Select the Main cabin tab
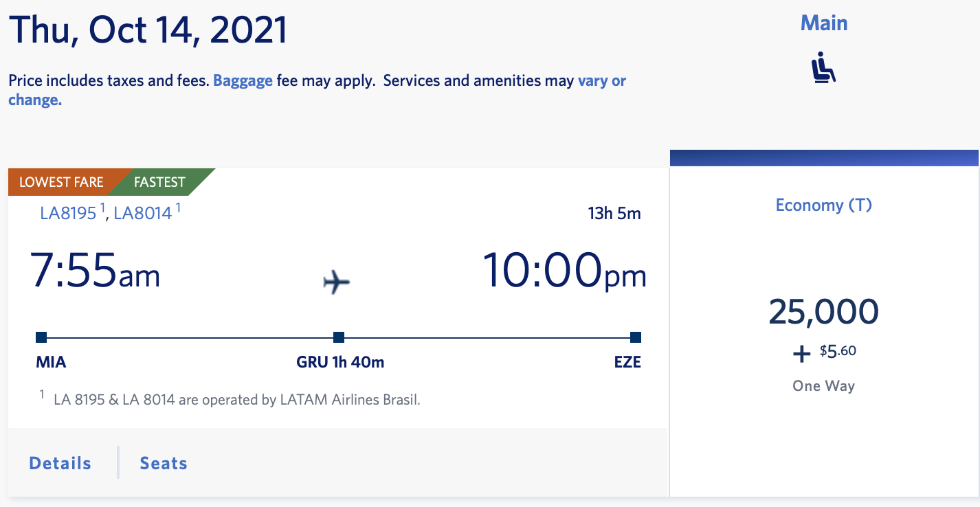980x507 pixels. point(823,23)
